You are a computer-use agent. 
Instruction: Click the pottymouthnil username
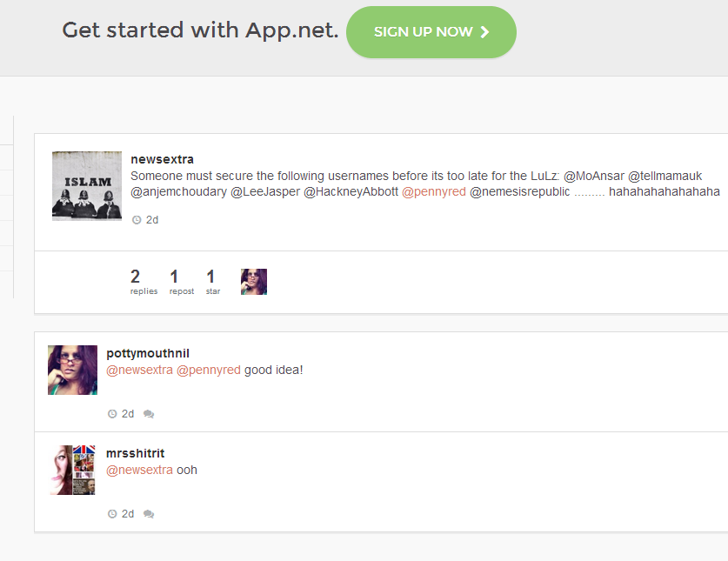[x=148, y=353]
